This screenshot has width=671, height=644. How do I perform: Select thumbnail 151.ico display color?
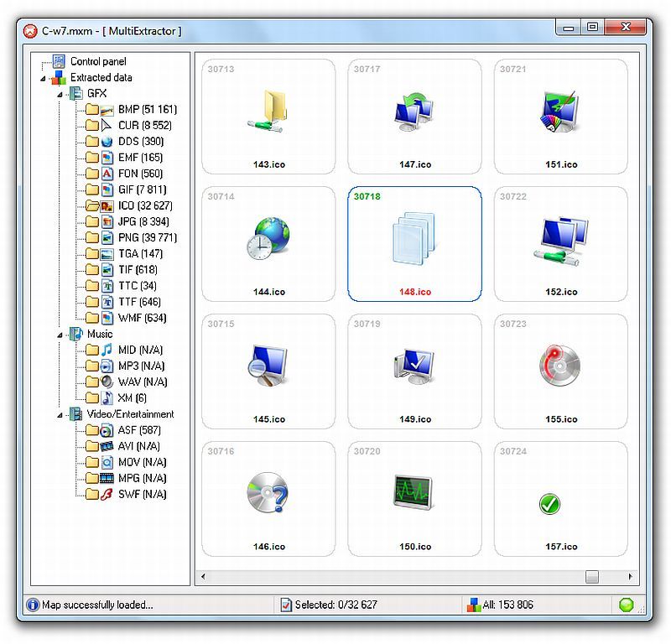pos(561,117)
